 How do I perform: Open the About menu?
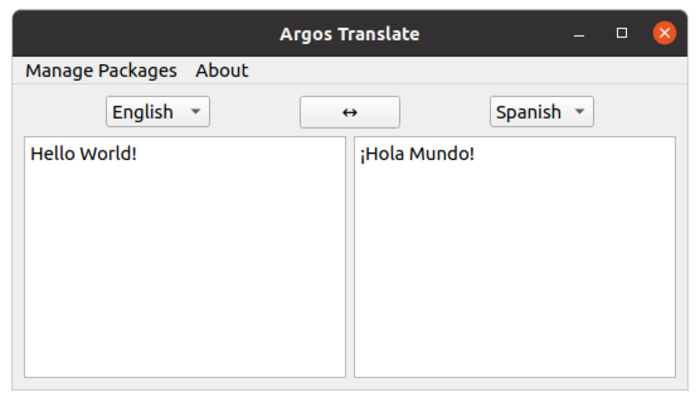click(222, 70)
